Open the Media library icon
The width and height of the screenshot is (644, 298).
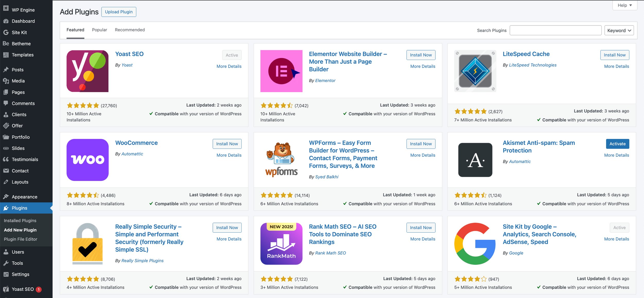pyautogui.click(x=6, y=81)
